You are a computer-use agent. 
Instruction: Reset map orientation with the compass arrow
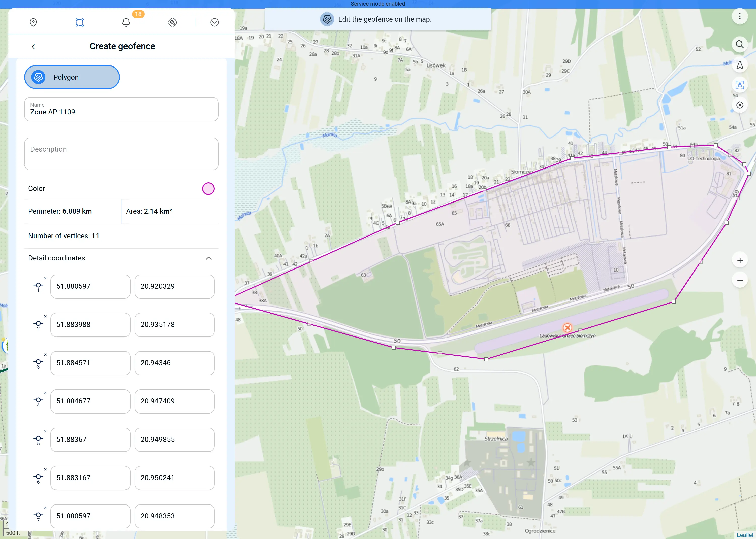[x=740, y=65]
